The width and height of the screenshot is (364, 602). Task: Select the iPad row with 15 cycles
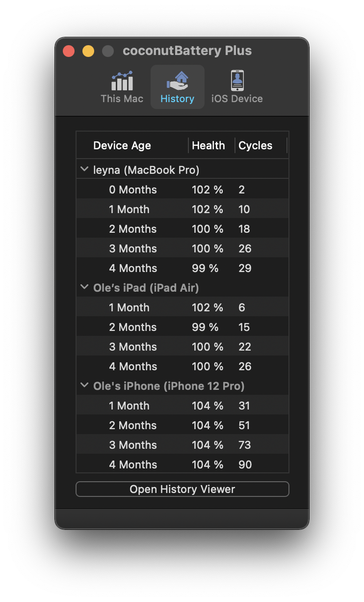tap(182, 327)
